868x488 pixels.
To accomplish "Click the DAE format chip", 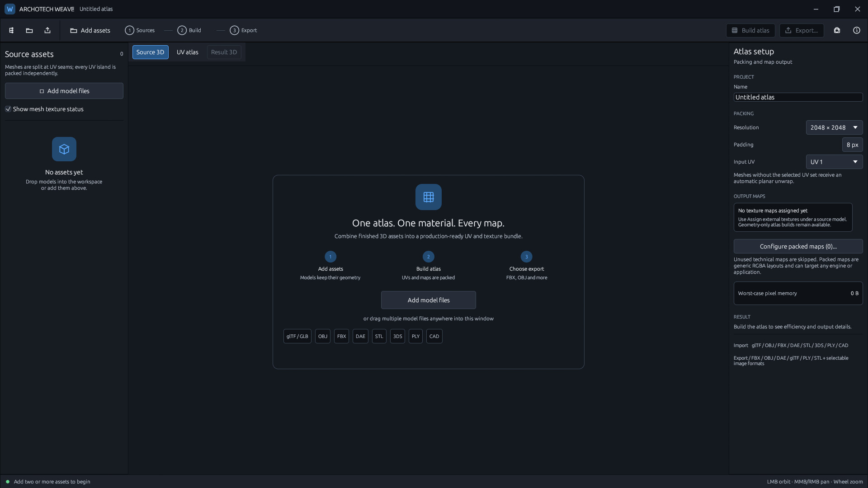I will [x=360, y=336].
